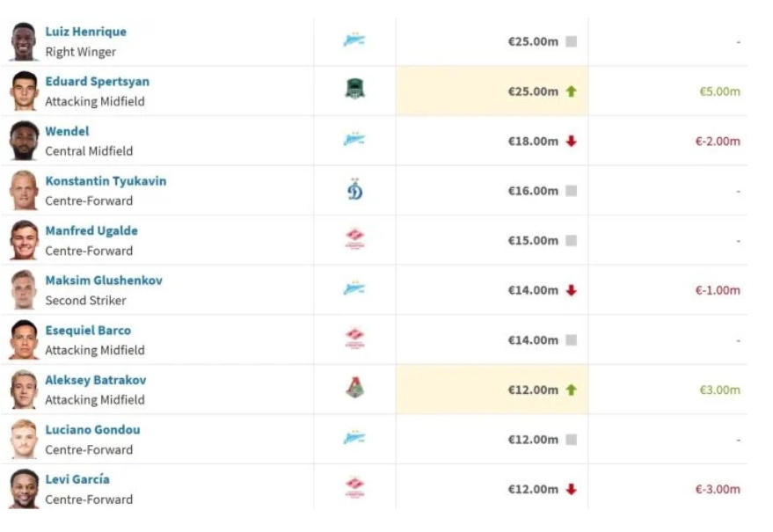Viewport: 773px width, 532px height.
Task: Click the Zenit club logo beside Luiz Henrique
Action: tap(354, 40)
